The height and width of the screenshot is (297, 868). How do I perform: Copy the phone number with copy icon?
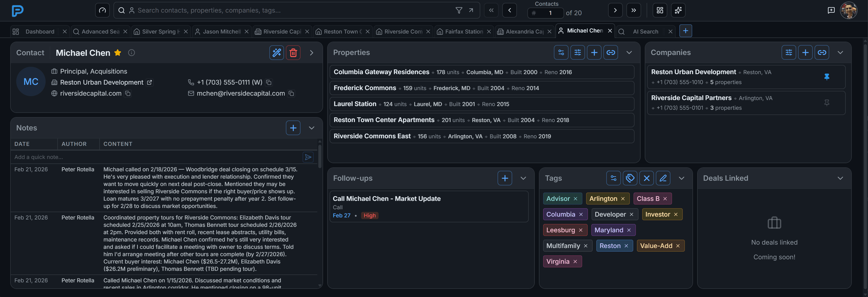pos(269,82)
